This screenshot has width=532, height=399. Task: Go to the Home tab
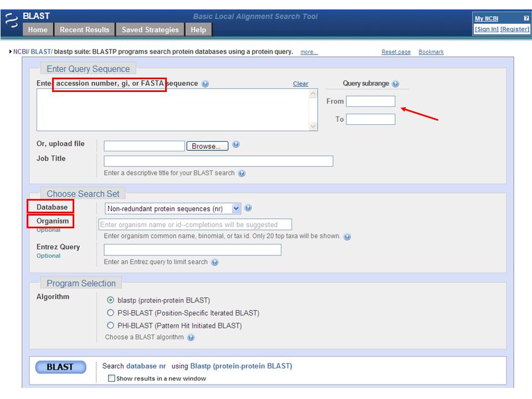(38, 30)
